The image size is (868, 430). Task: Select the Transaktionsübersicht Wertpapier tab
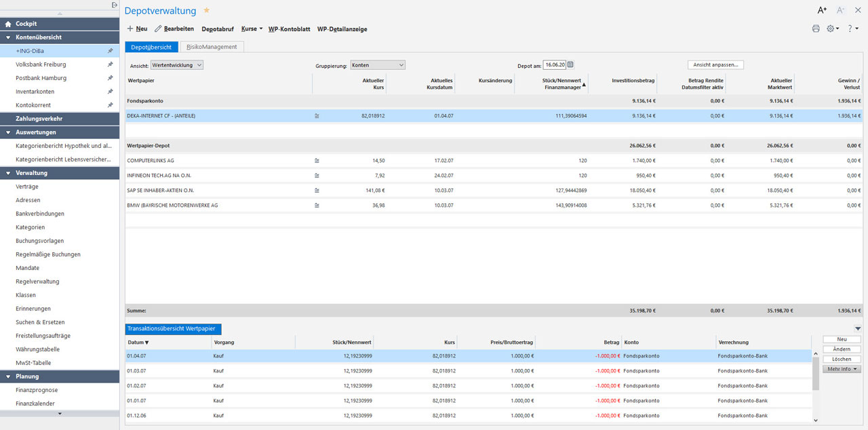pos(173,329)
